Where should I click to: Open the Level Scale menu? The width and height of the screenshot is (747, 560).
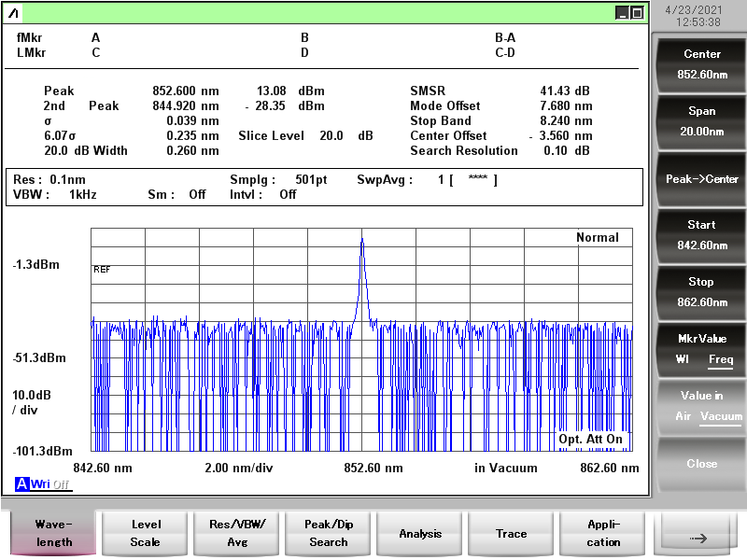click(146, 533)
